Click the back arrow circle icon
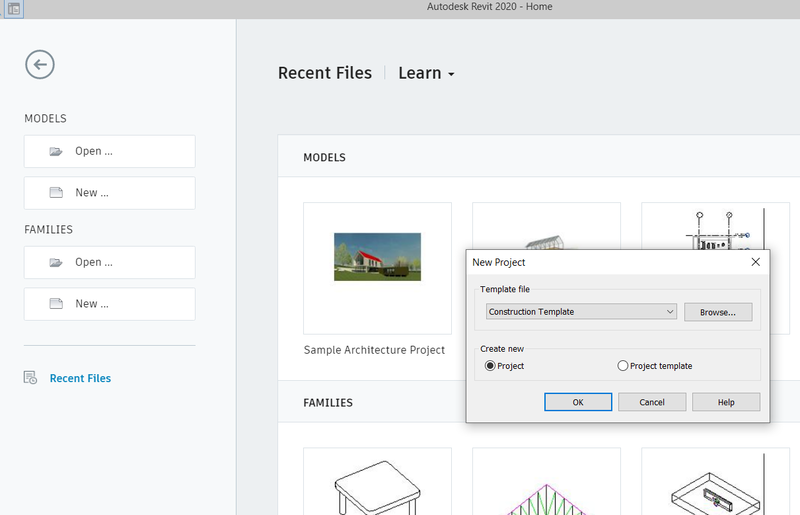The width and height of the screenshot is (800, 515). [40, 65]
